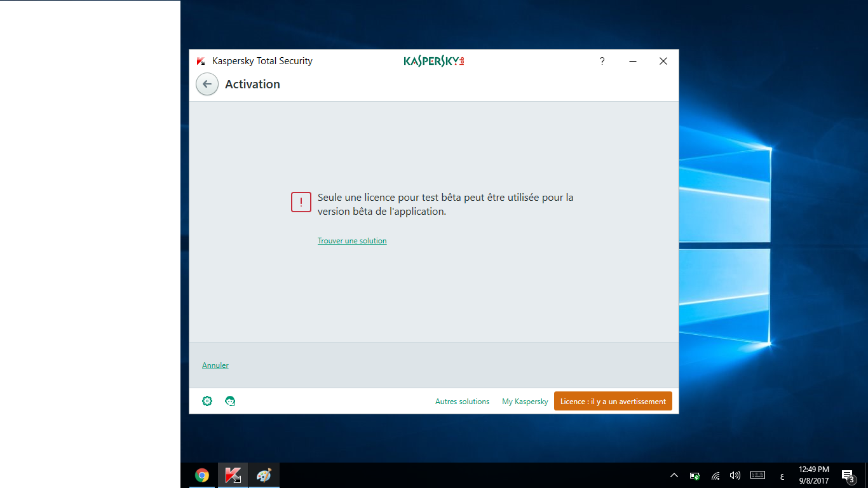Open the Action Center notifications
The width and height of the screenshot is (868, 488).
(x=848, y=476)
